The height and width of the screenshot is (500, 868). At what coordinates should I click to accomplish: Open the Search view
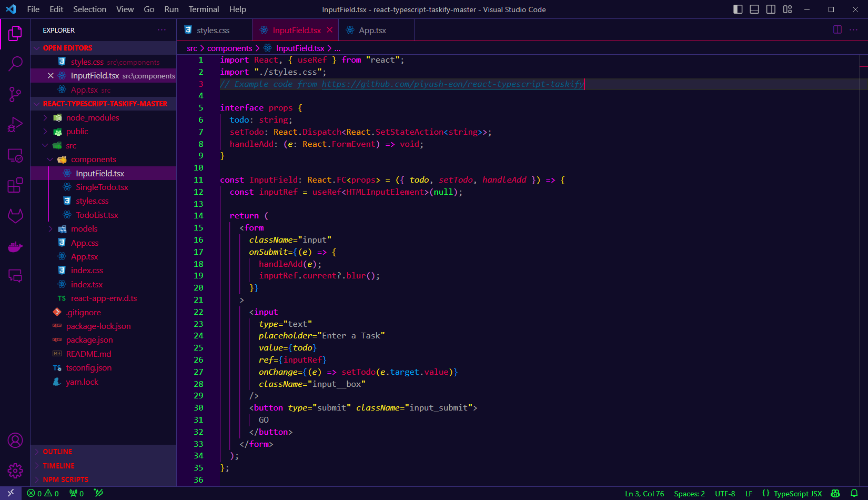pyautogui.click(x=15, y=64)
